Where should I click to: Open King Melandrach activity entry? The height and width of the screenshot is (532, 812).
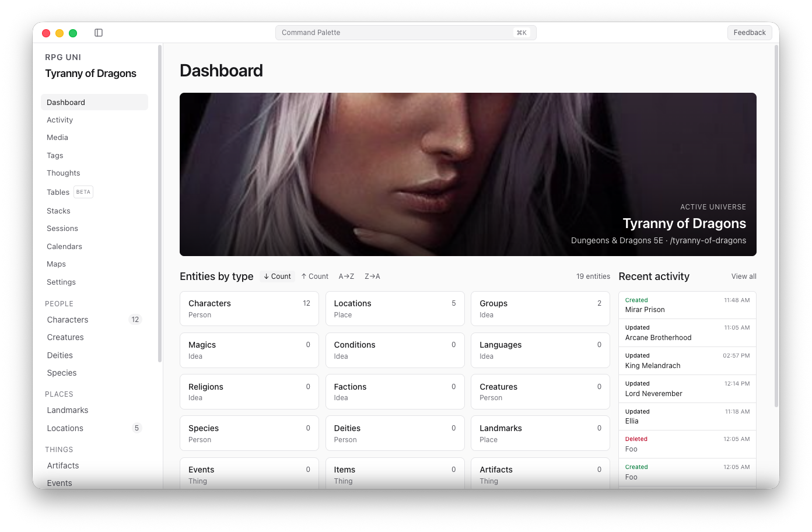point(687,361)
